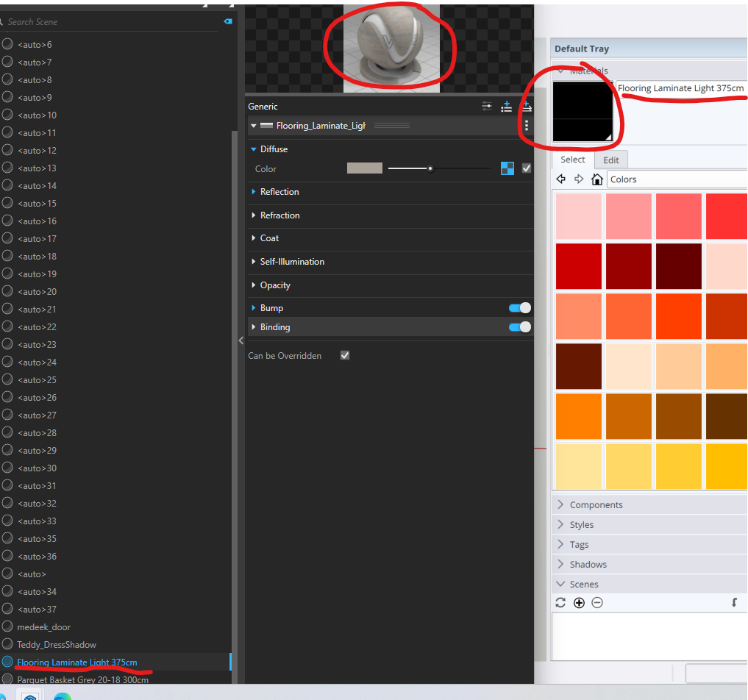Image resolution: width=748 pixels, height=700 pixels.
Task: Click the Diffuse color swatch
Action: coord(365,168)
